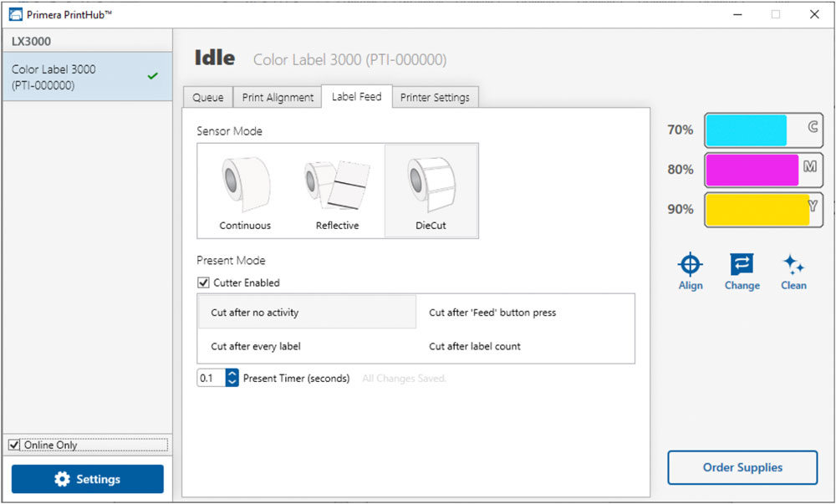Screen dimensions: 836x504
Task: Click the magenta ink level bar
Action: [763, 170]
